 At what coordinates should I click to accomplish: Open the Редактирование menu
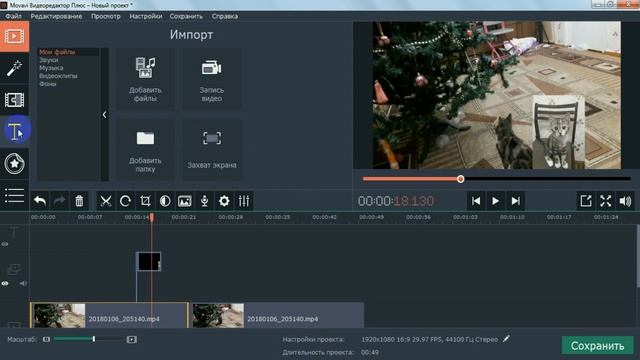(x=56, y=16)
